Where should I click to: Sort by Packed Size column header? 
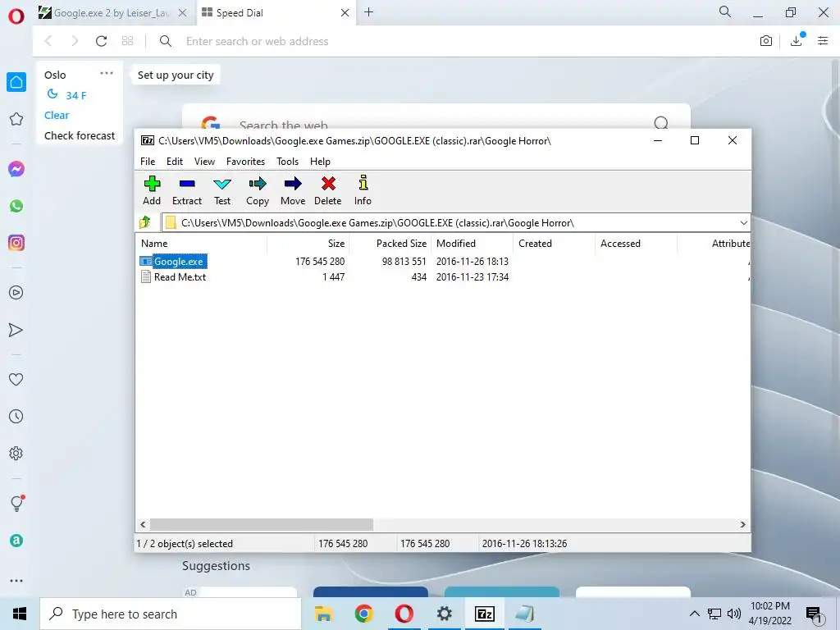point(390,243)
